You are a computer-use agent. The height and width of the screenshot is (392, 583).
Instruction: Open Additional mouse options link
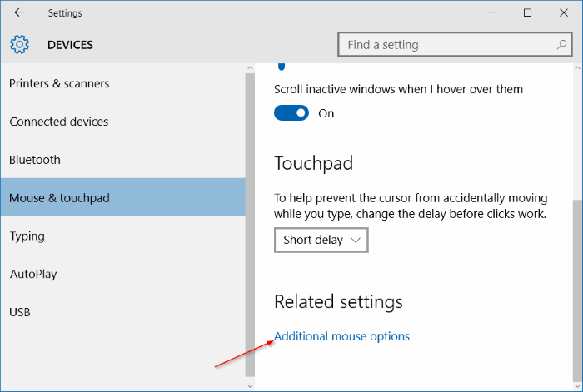tap(341, 336)
